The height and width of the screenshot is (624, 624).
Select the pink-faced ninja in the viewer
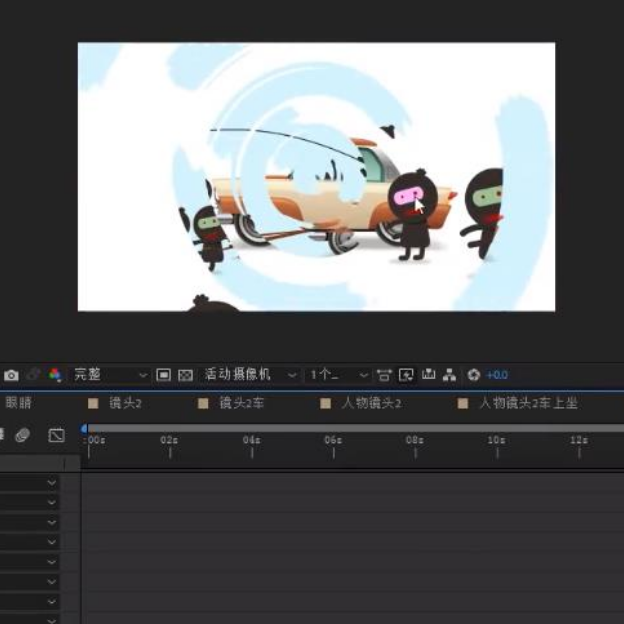point(413,215)
